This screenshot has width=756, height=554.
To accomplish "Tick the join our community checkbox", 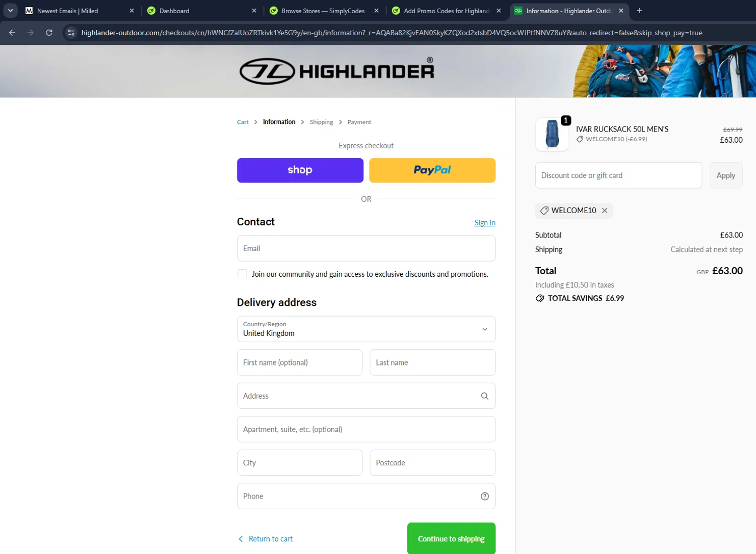I will pyautogui.click(x=242, y=274).
